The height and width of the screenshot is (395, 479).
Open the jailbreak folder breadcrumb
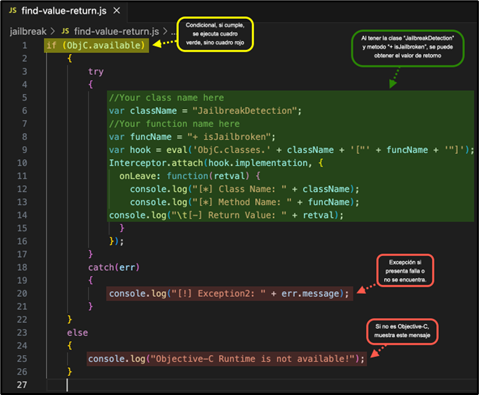(x=28, y=31)
